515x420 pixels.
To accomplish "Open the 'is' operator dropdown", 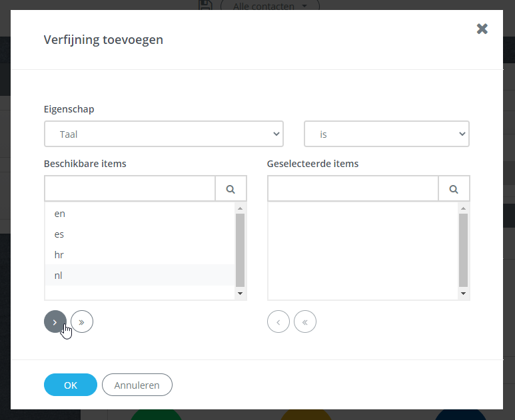I will (386, 134).
